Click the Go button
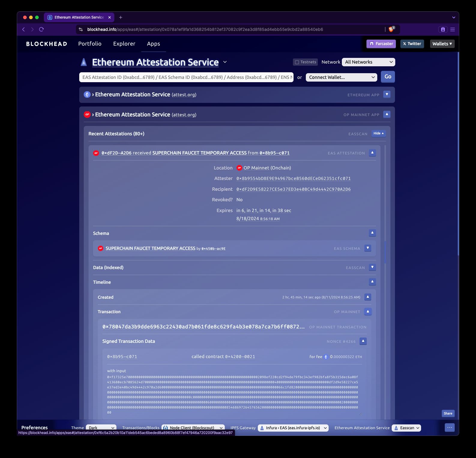This screenshot has width=476, height=458. coord(388,76)
